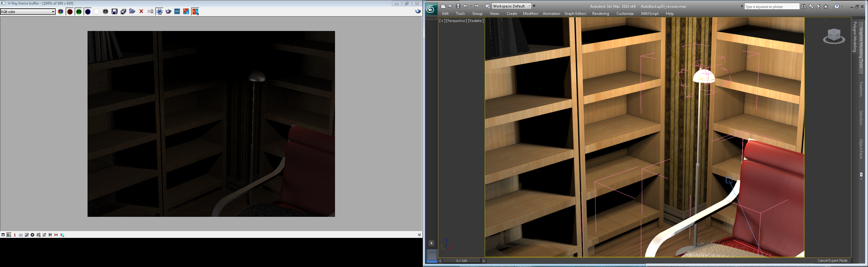Viewport: 868px width, 267px height.
Task: Click the keyword search input field
Action: (771, 7)
